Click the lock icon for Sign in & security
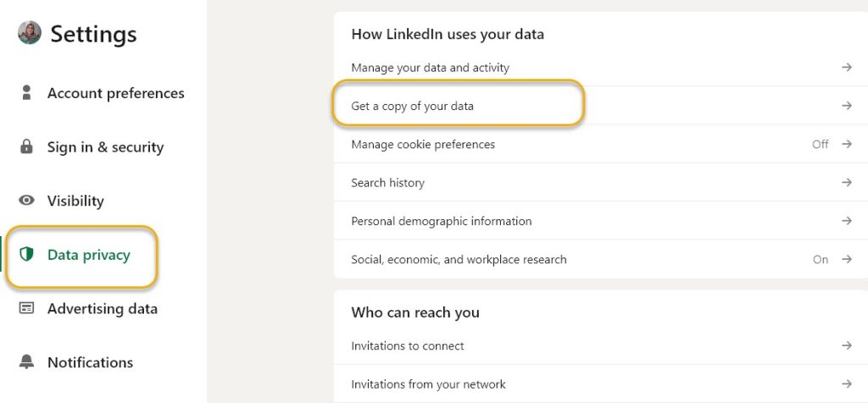 tap(26, 146)
